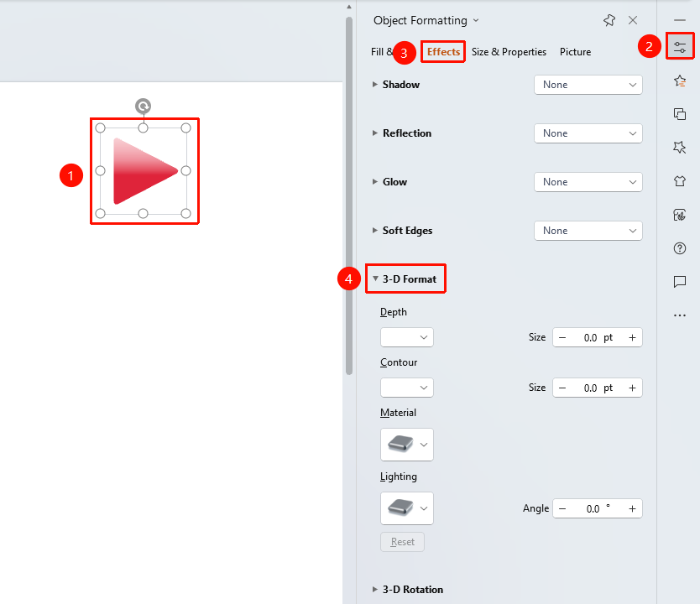700x604 pixels.
Task: Open the Material preset dropdown
Action: (407, 445)
